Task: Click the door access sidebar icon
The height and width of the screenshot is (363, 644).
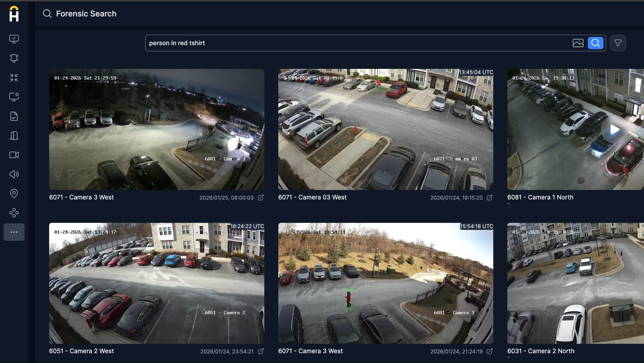Action: pos(14,136)
